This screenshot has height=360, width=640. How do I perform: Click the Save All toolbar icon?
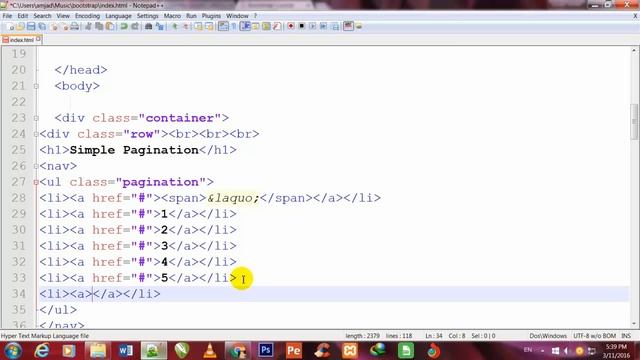coord(42,27)
